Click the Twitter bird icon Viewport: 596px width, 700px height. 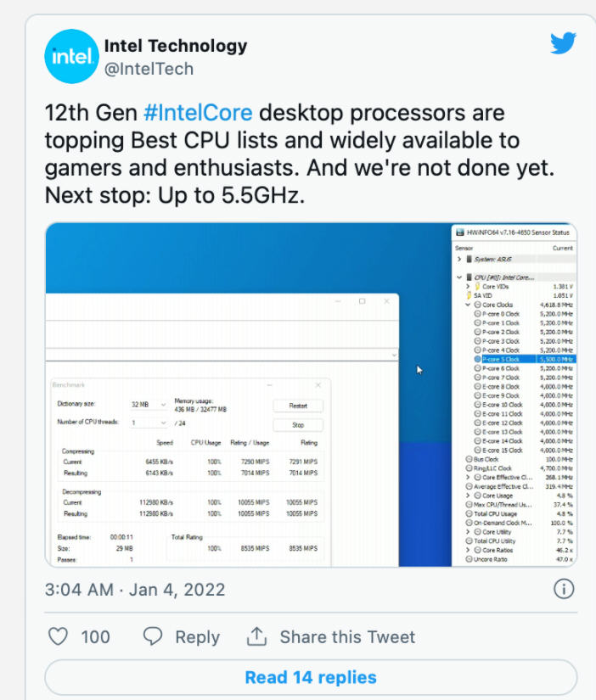tap(564, 42)
